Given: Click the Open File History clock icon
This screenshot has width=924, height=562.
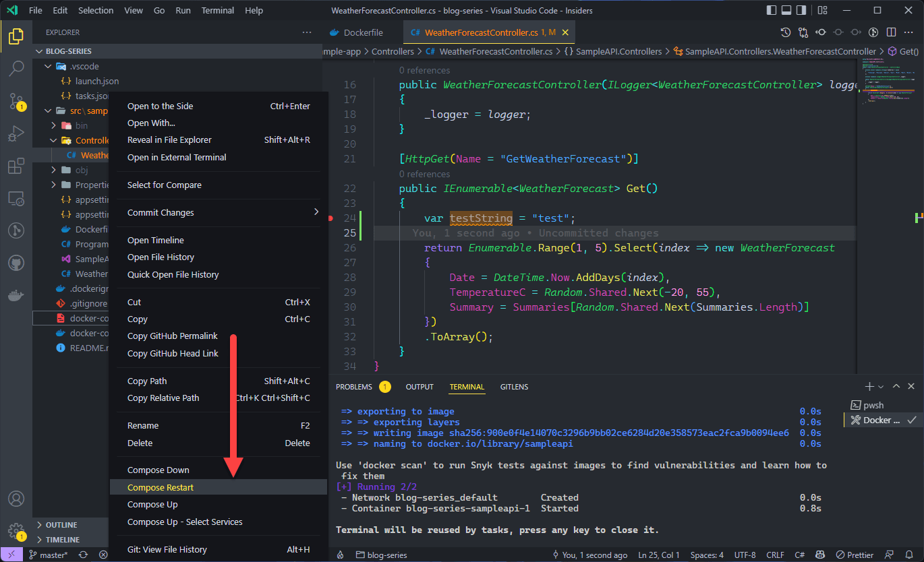Looking at the screenshot, I should (x=786, y=32).
